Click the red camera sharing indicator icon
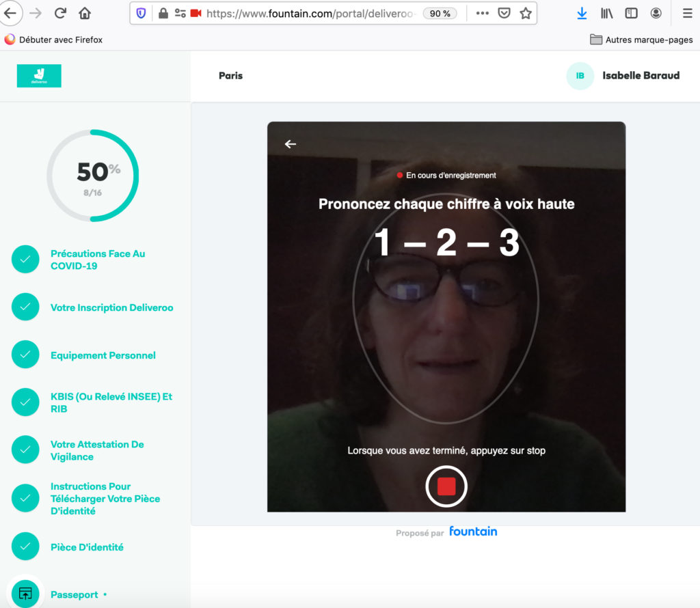Viewport: 700px width, 608px height. (x=196, y=14)
